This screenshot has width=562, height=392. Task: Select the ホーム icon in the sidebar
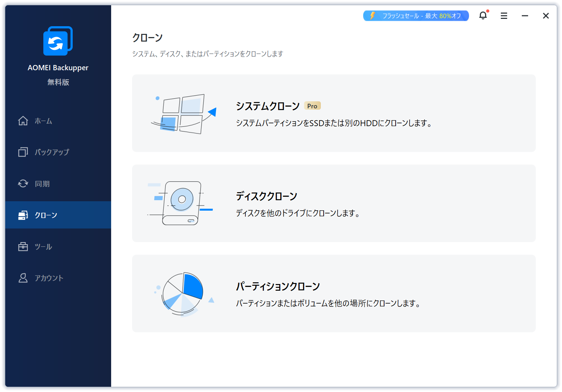point(23,121)
